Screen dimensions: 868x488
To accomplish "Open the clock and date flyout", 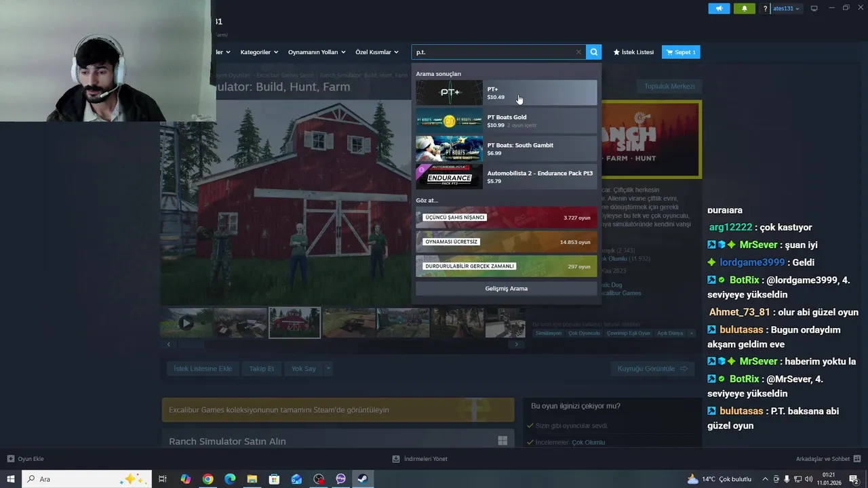I will pos(829,479).
